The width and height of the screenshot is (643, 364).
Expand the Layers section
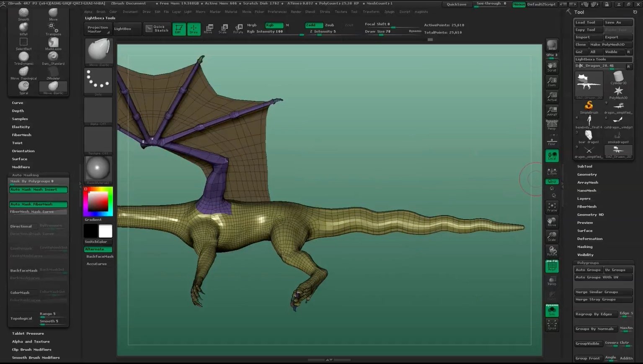pyautogui.click(x=584, y=199)
